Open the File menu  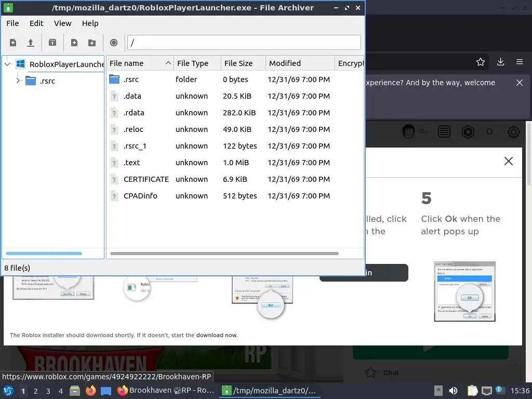[x=12, y=23]
